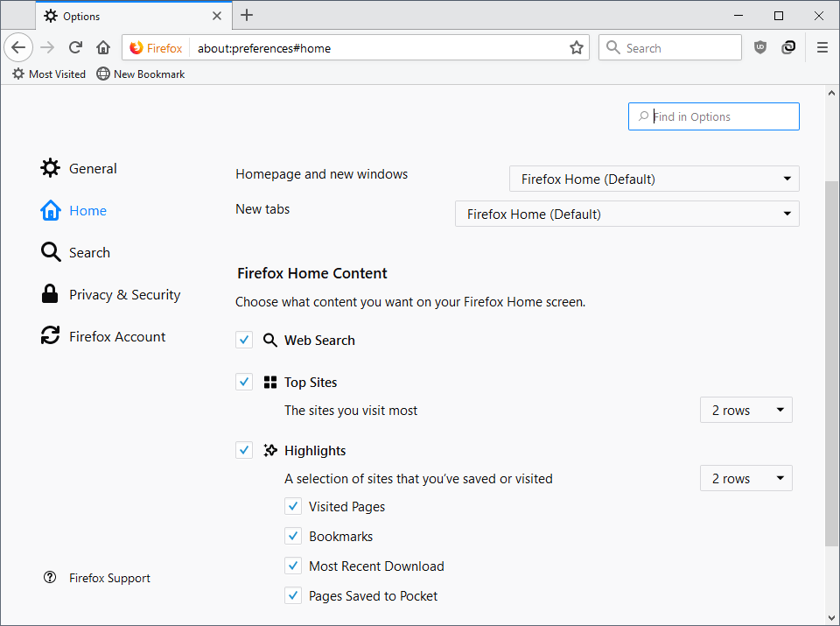Click the Find in Options field

pos(714,116)
